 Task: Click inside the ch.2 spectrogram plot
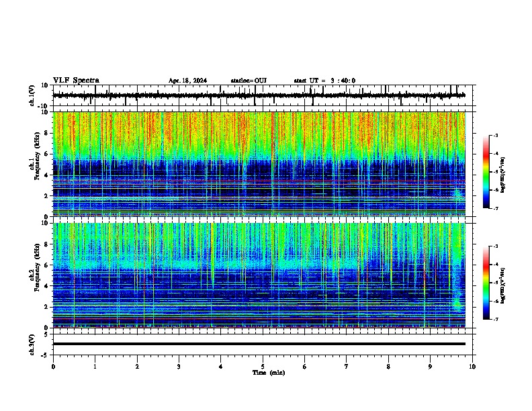(259, 275)
